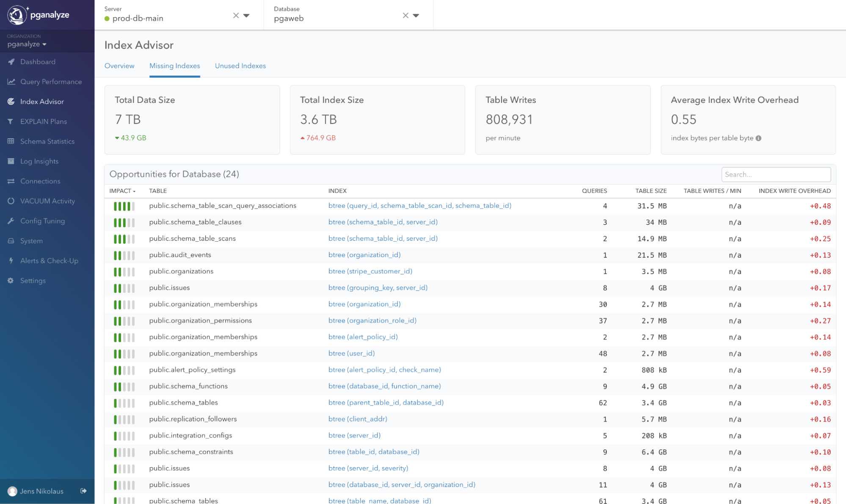This screenshot has height=504, width=846.
Task: Clear the prod-db-main server selection
Action: 236,15
